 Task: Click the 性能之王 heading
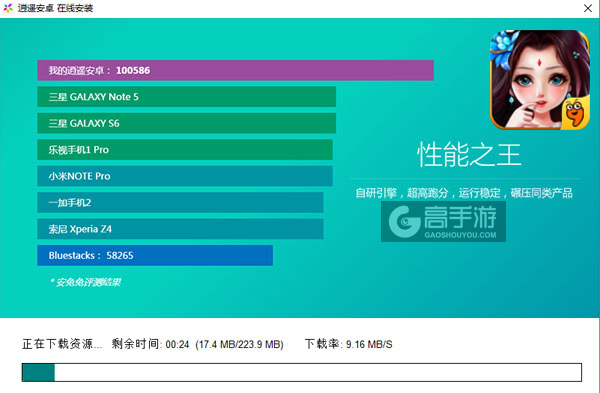pyautogui.click(x=469, y=155)
